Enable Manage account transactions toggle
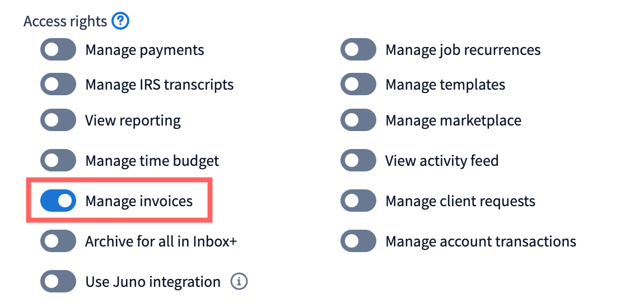Screen dimensions: 644x307 click(x=358, y=241)
